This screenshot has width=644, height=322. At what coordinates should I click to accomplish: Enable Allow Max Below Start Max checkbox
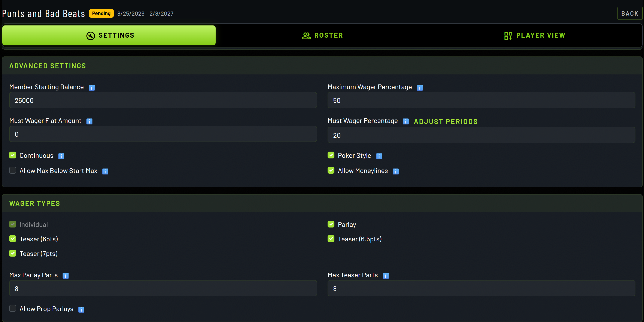pos(13,170)
